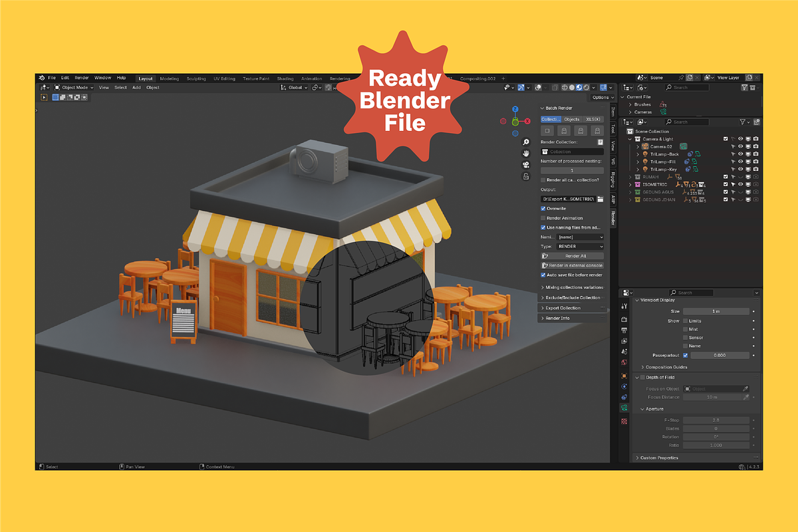Image resolution: width=798 pixels, height=532 pixels.
Task: Switch to the Shading workspace tab
Action: [x=285, y=78]
